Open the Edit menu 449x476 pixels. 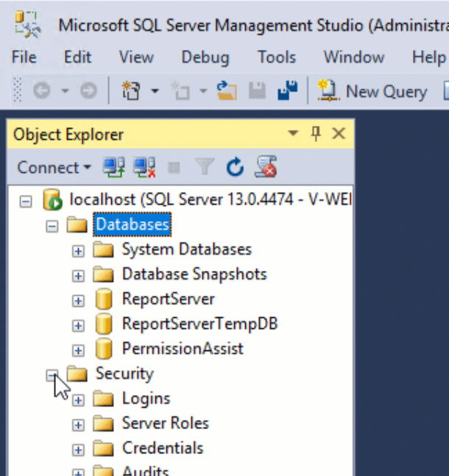tap(77, 57)
